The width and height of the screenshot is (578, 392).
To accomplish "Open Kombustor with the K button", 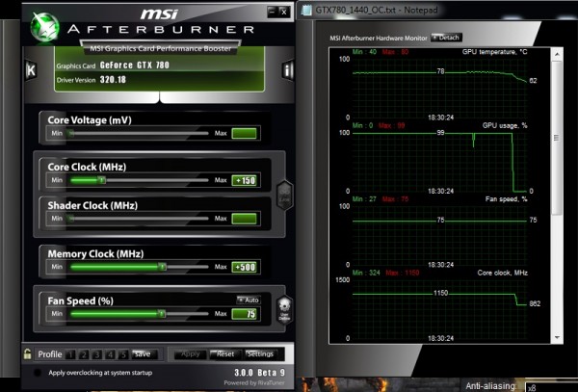I will (31, 69).
